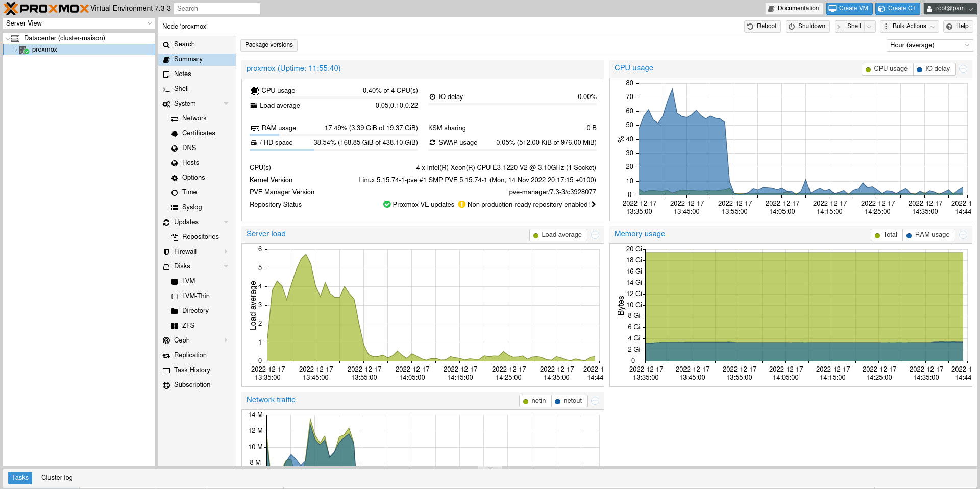Click the Replication icon
The image size is (980, 489).
(x=166, y=356)
